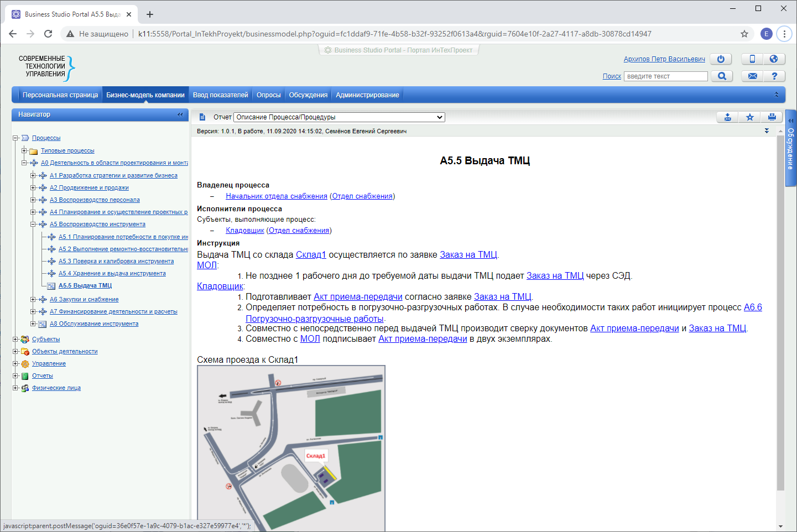Open the report type dropdown
The height and width of the screenshot is (532, 797).
(339, 117)
